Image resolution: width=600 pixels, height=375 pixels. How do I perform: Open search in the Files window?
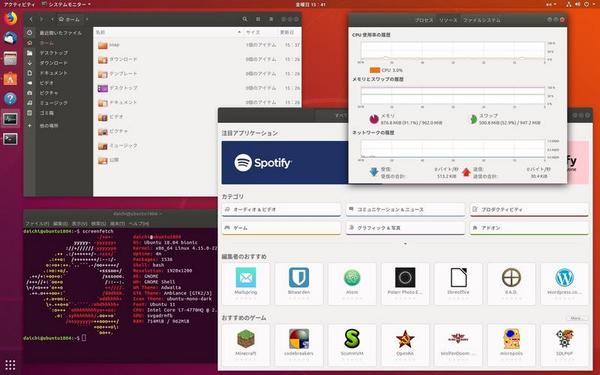pyautogui.click(x=245, y=19)
